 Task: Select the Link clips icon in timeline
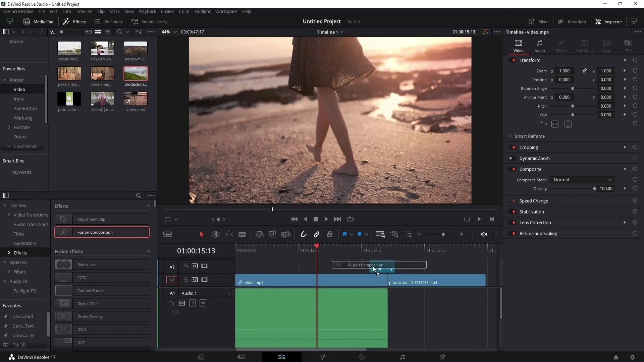(x=317, y=234)
